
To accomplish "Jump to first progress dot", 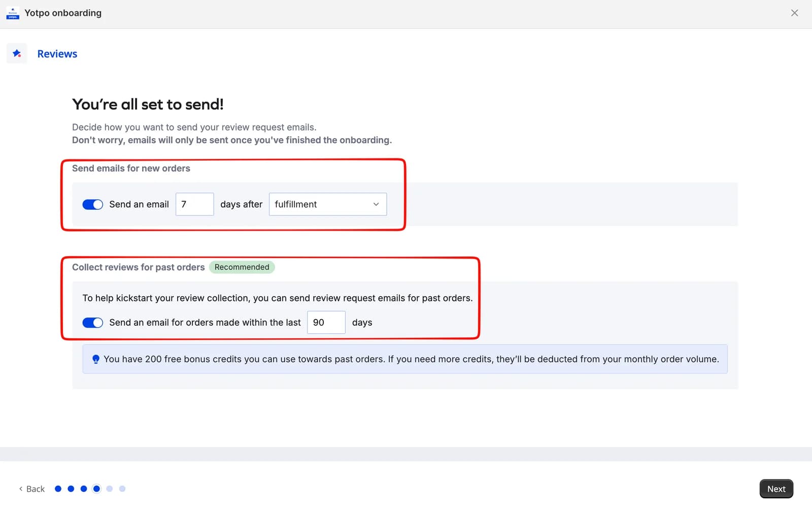I will pyautogui.click(x=58, y=489).
